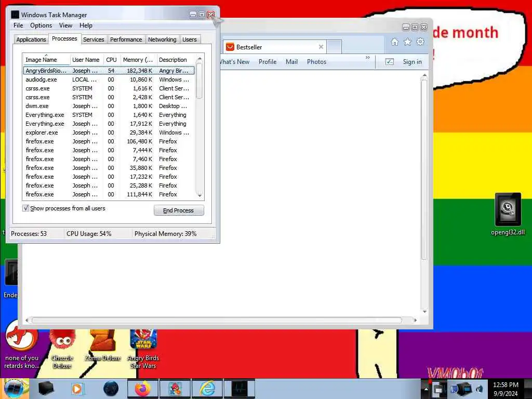Sort processes by Image Name column

[46, 60]
